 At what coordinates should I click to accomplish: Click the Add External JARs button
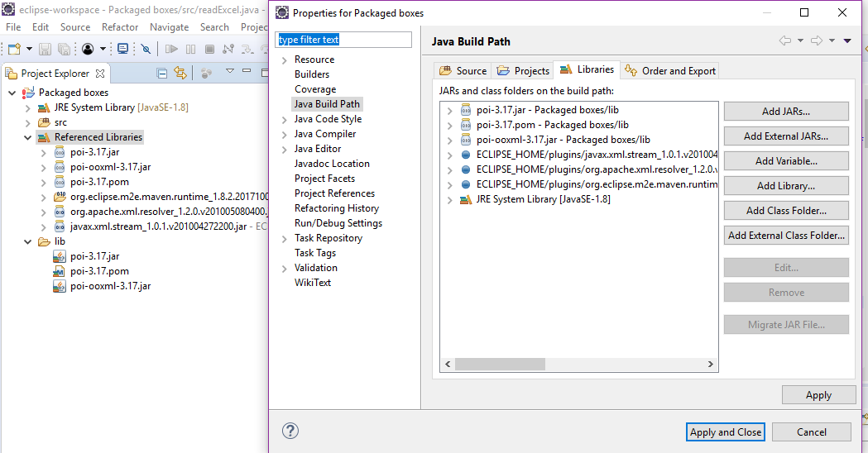[786, 136]
